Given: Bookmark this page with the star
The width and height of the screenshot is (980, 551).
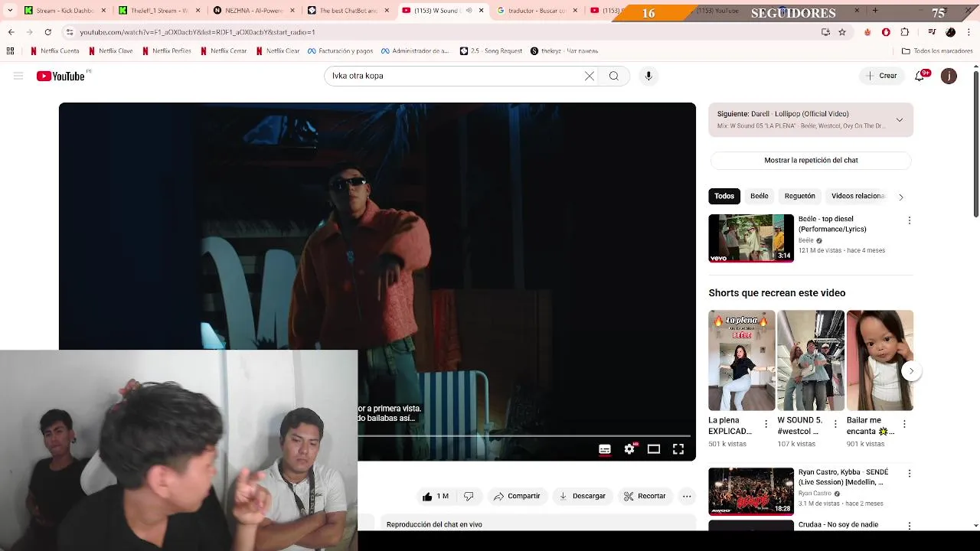Looking at the screenshot, I should [842, 32].
